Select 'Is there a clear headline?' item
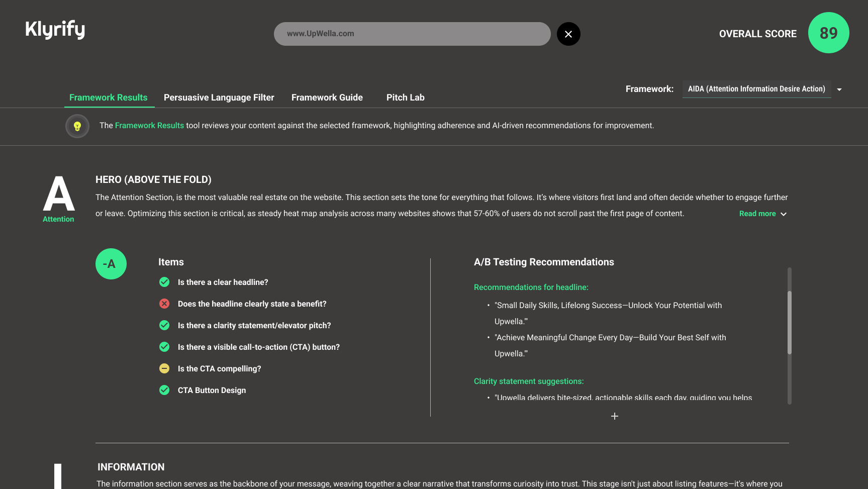The width and height of the screenshot is (868, 489). click(x=223, y=282)
